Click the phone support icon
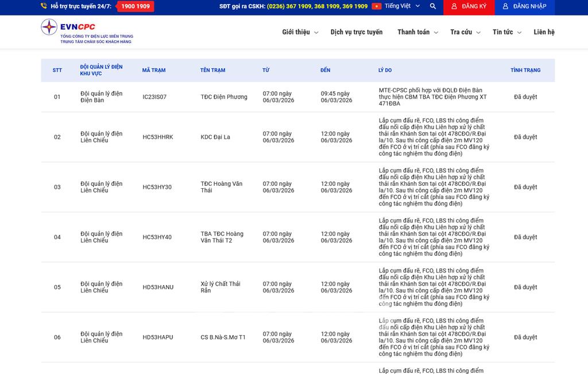Viewport: 588px width, 374px height. [44, 6]
